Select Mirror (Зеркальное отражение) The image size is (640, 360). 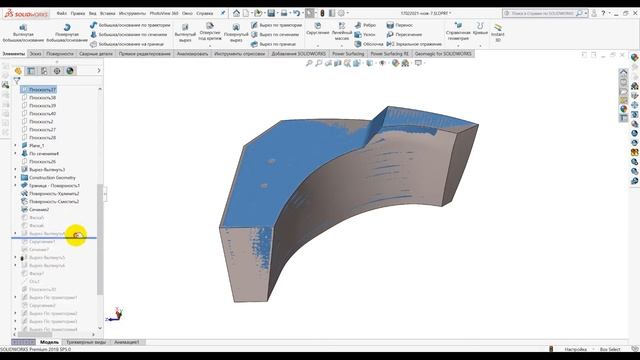tap(414, 44)
